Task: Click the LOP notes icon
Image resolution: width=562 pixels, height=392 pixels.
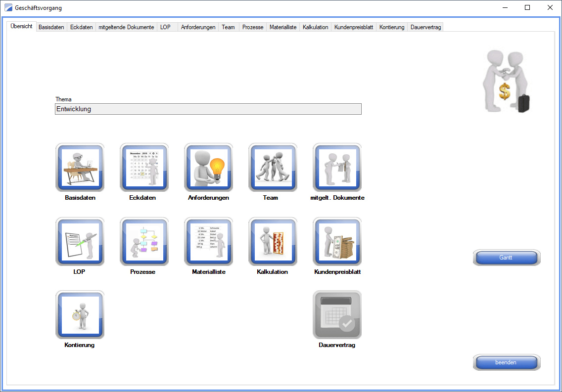Action: [80, 242]
